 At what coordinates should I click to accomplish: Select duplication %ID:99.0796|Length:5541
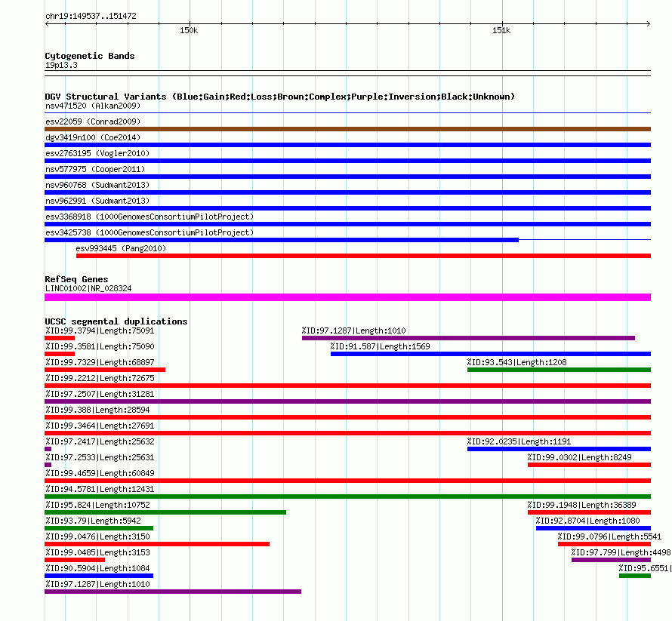pos(609,536)
